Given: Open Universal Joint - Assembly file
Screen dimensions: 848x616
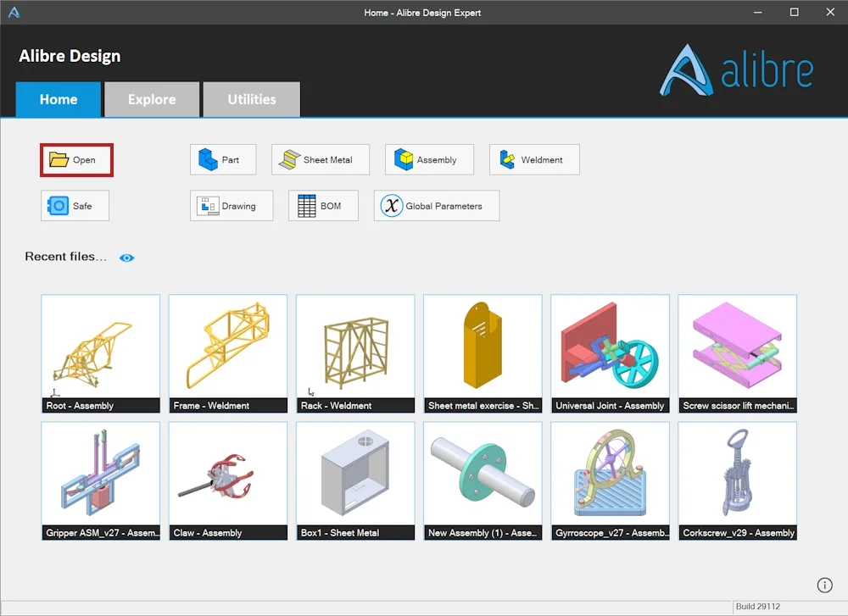Looking at the screenshot, I should (610, 353).
